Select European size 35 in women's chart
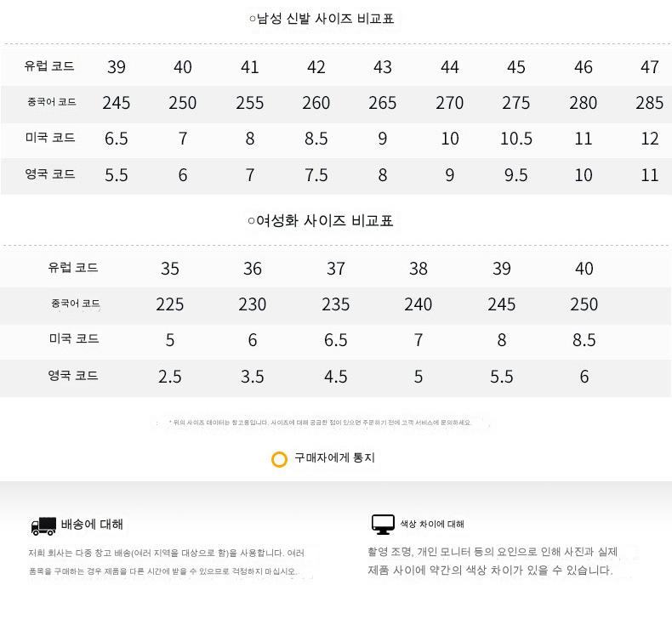The width and height of the screenshot is (672, 619). (x=170, y=269)
